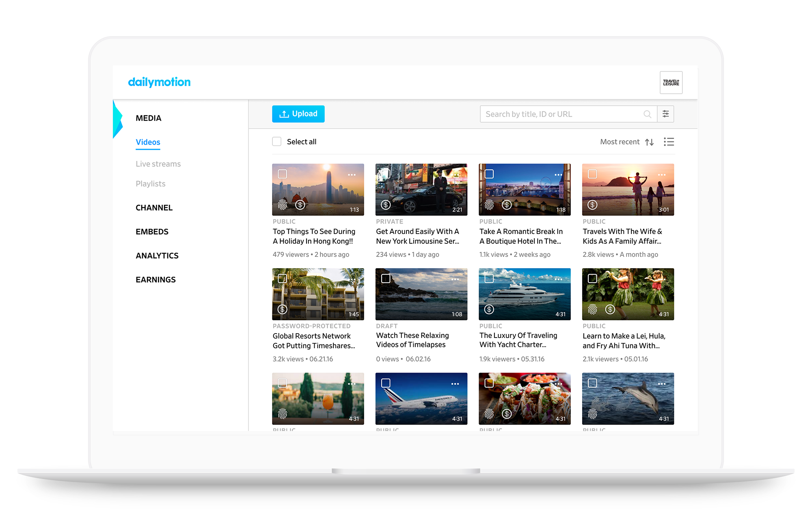Open three-dot menu on family beach video
Viewport: 812px width, 520px height.
[x=661, y=175]
